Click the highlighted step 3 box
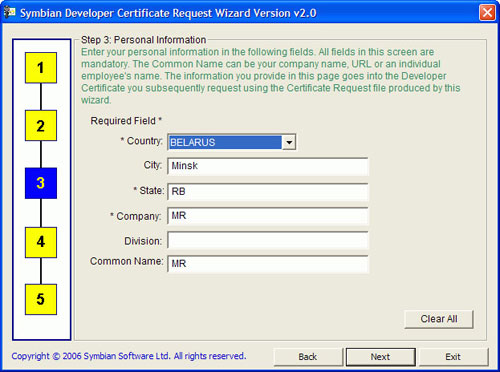This screenshot has width=500, height=372. [41, 183]
